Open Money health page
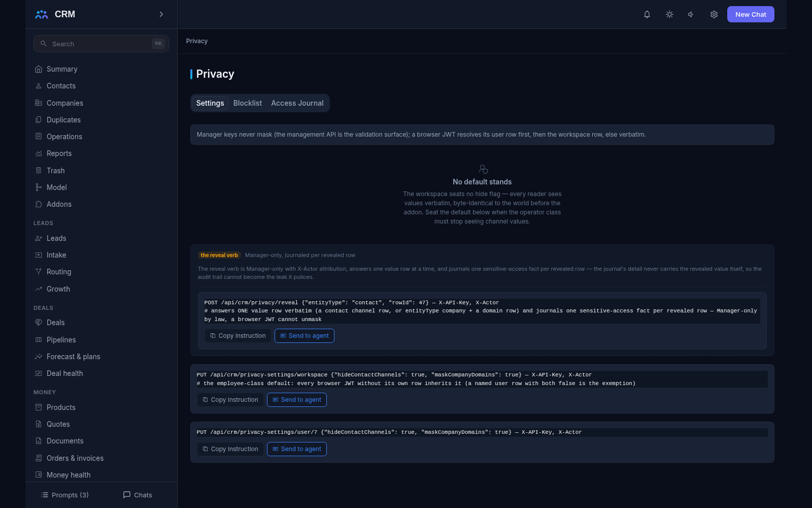This screenshot has height=508, width=812. [101, 475]
